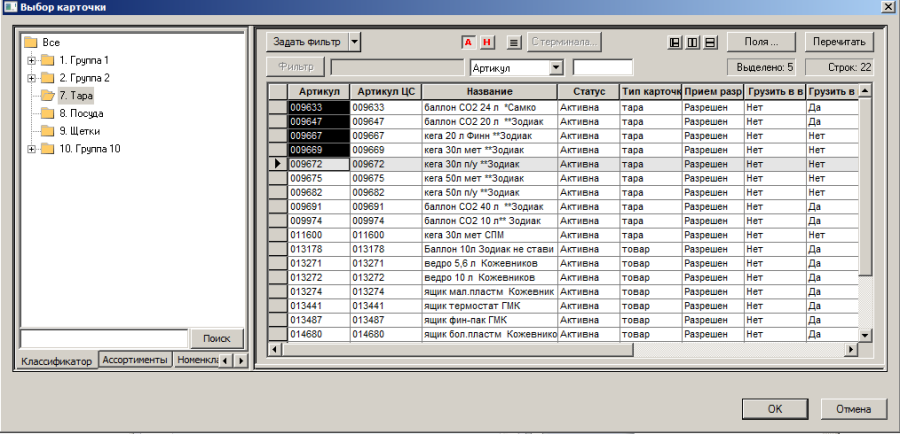Switch to the 'Ассортименты' tab
This screenshot has width=900, height=434.
pos(136,359)
